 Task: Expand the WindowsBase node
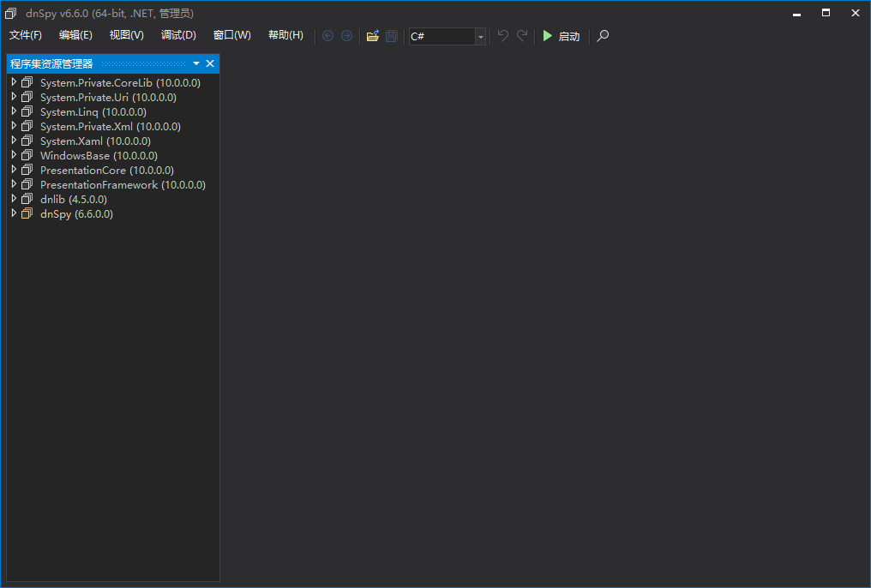[x=14, y=155]
